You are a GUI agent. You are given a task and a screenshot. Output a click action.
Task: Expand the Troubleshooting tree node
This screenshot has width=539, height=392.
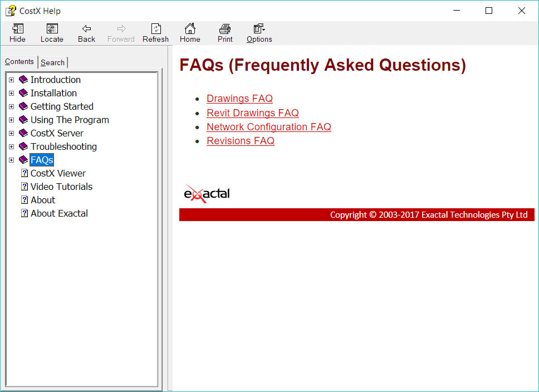coord(11,147)
